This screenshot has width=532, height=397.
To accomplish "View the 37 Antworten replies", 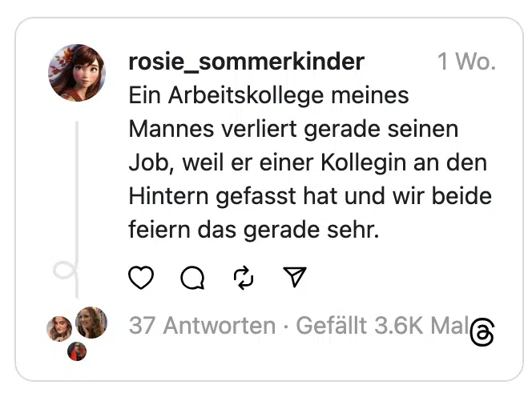I will pyautogui.click(x=202, y=326).
